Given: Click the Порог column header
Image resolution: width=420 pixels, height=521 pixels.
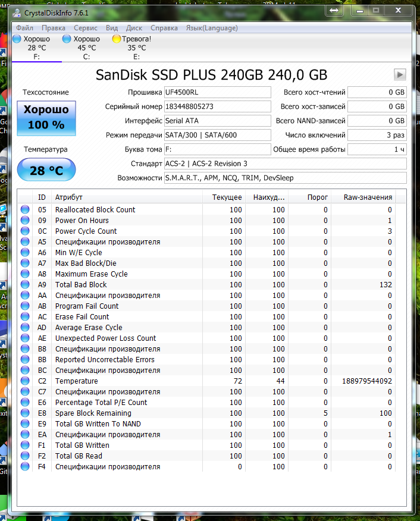Looking at the screenshot, I should click(x=310, y=197).
